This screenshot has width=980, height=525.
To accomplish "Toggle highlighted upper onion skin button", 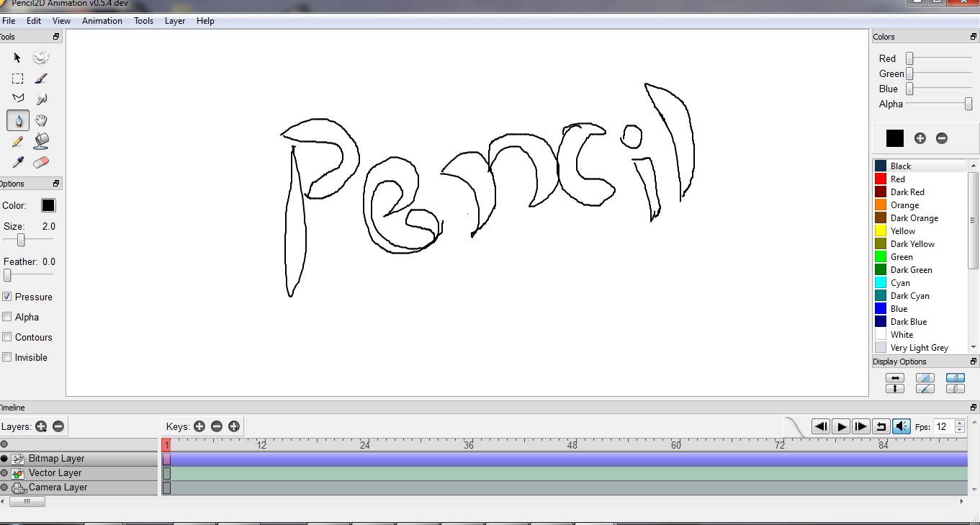I will [956, 378].
